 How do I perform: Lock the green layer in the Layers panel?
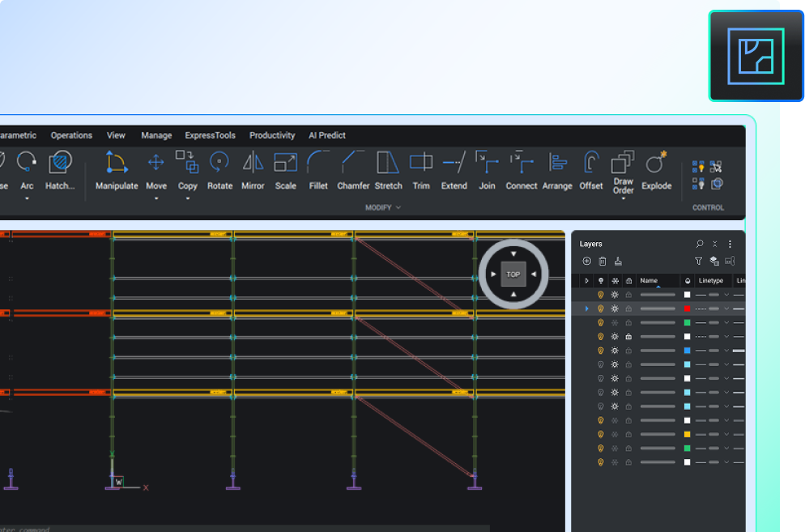click(628, 322)
